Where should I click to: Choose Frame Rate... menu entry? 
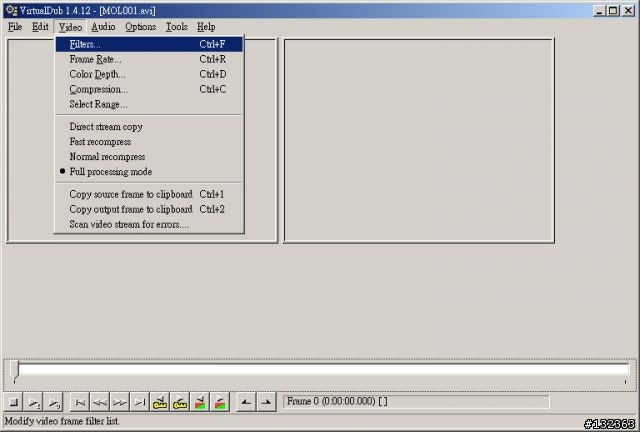click(149, 59)
